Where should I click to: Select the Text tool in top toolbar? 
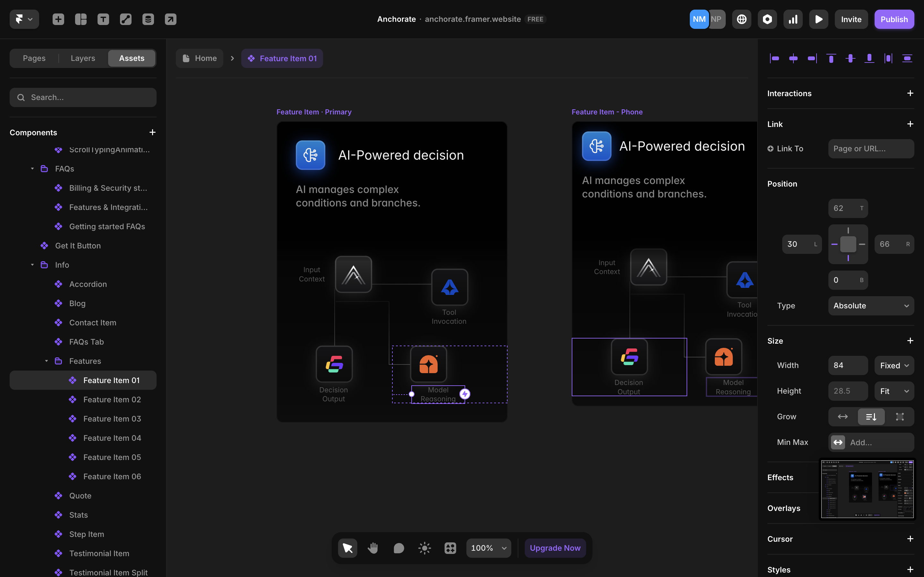103,19
